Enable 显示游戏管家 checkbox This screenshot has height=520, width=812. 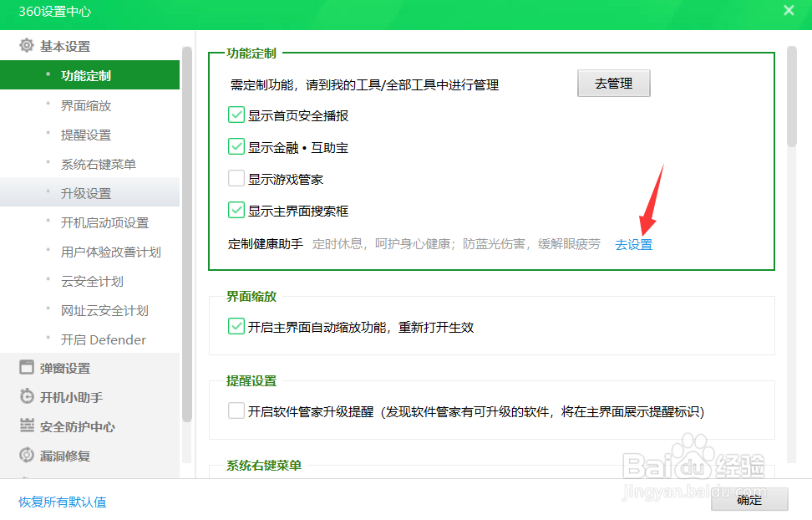point(236,178)
